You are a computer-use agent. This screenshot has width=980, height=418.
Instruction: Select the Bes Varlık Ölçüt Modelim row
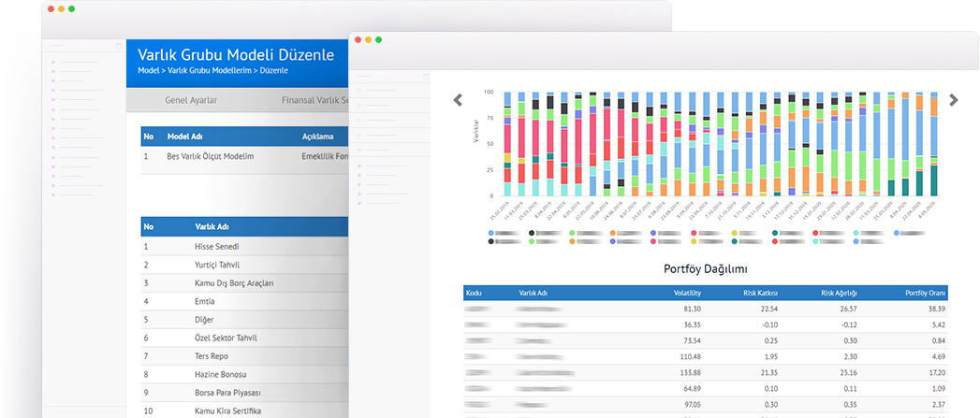(211, 156)
